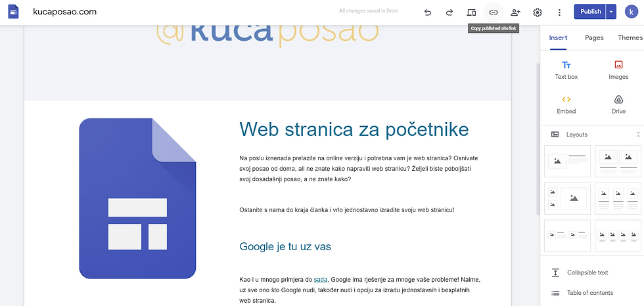Edit the site name kucaposao.com

64,12
